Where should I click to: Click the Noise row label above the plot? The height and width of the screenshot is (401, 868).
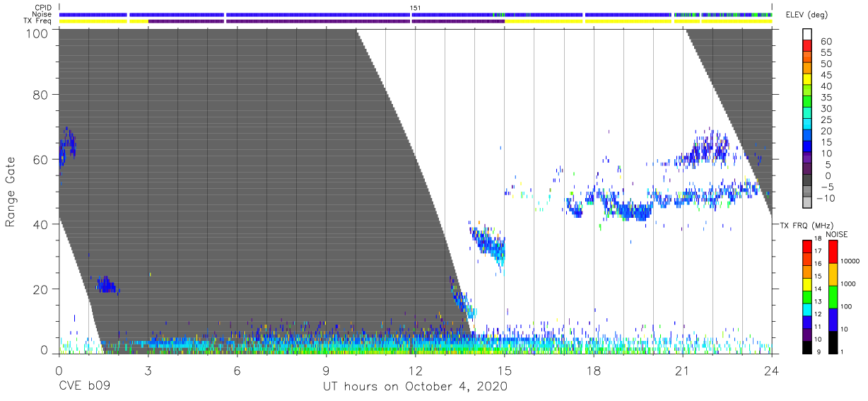point(42,14)
